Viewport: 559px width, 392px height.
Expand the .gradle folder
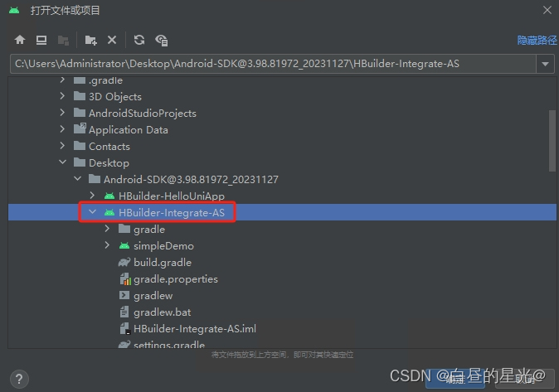click(x=62, y=80)
